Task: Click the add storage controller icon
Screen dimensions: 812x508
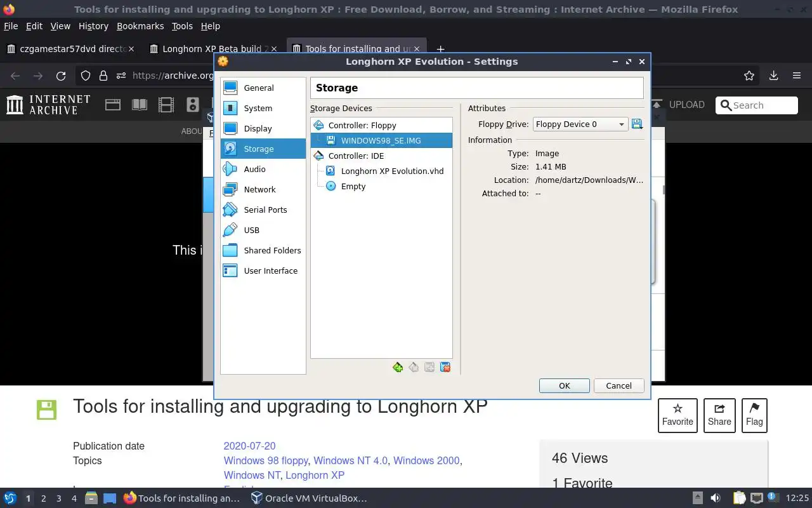Action: point(398,367)
